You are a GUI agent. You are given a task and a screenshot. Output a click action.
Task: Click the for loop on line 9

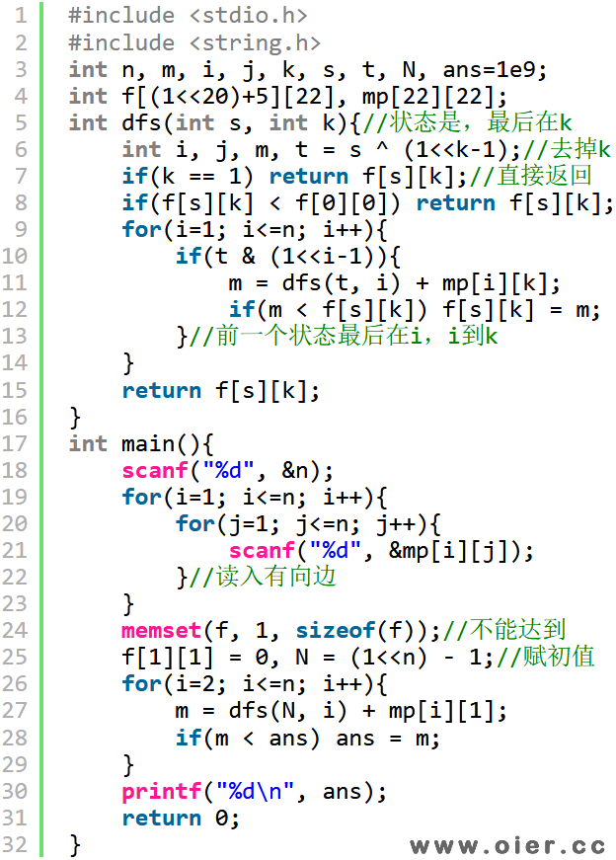pyautogui.click(x=255, y=230)
